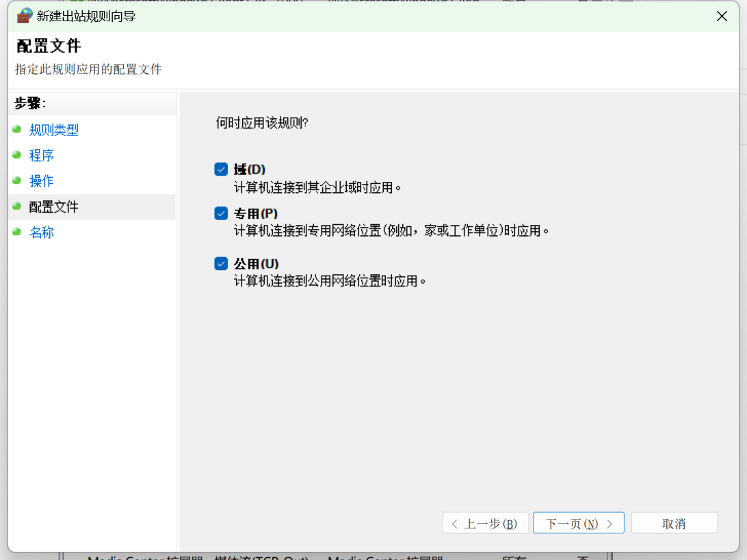Go to the 程序 step
Screen dimensions: 747x560
(x=42, y=156)
